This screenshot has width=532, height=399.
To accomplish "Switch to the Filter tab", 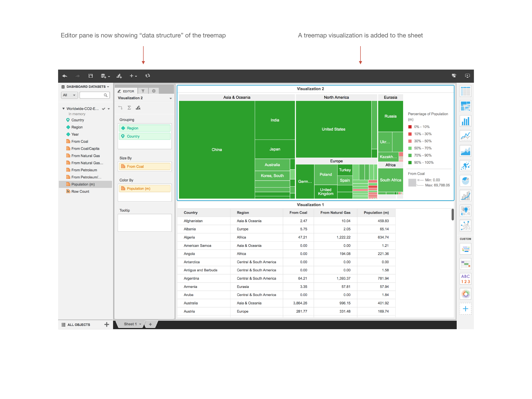I will coord(143,91).
